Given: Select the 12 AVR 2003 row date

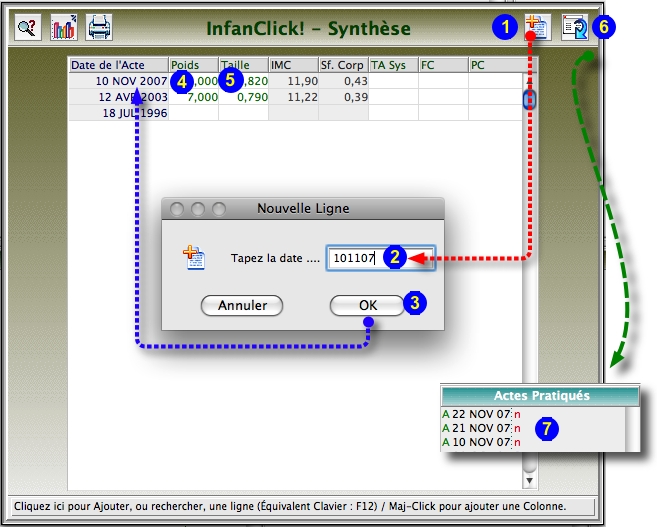Looking at the screenshot, I should pos(119,97).
